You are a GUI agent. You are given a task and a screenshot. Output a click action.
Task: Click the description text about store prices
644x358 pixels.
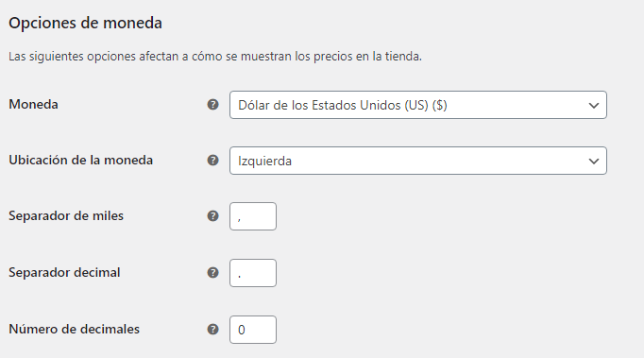pyautogui.click(x=215, y=57)
